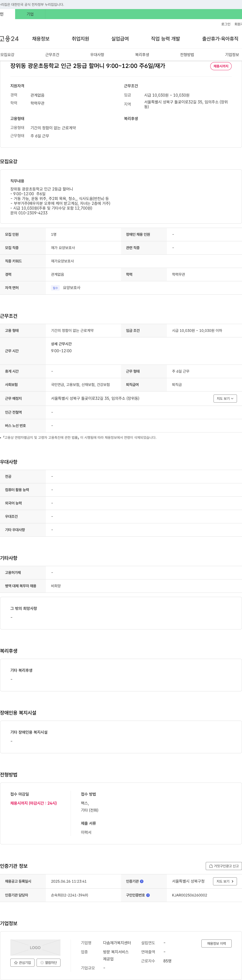
Task: Report false ad via 거짓구인광고 신고
Action: tap(224, 866)
